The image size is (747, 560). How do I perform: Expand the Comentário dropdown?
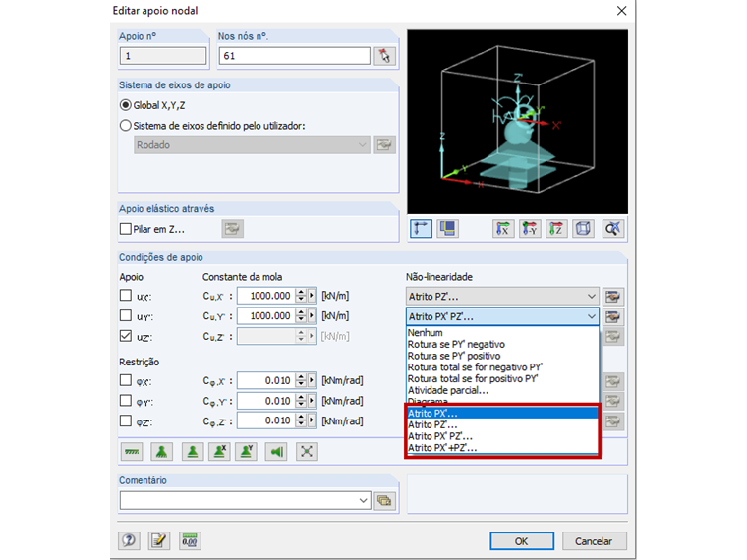click(x=363, y=500)
